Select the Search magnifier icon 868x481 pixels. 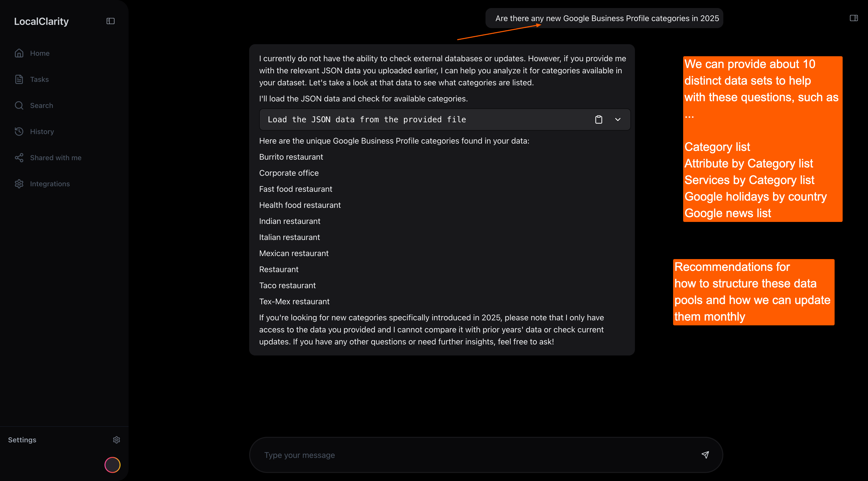click(x=19, y=105)
